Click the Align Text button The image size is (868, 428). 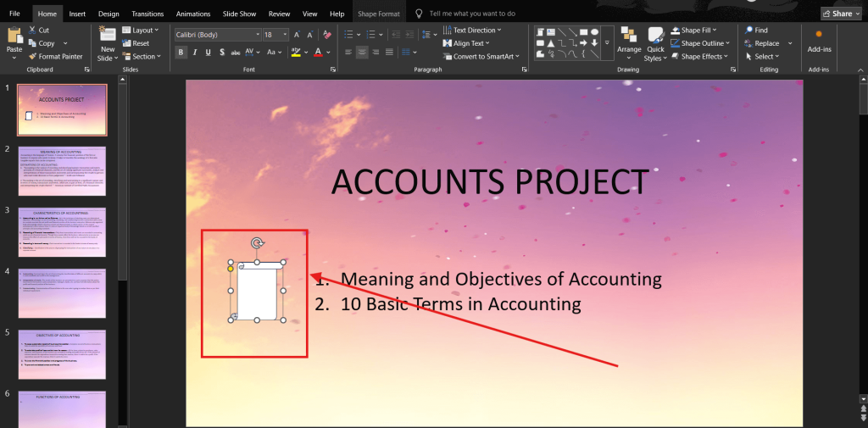coord(467,43)
